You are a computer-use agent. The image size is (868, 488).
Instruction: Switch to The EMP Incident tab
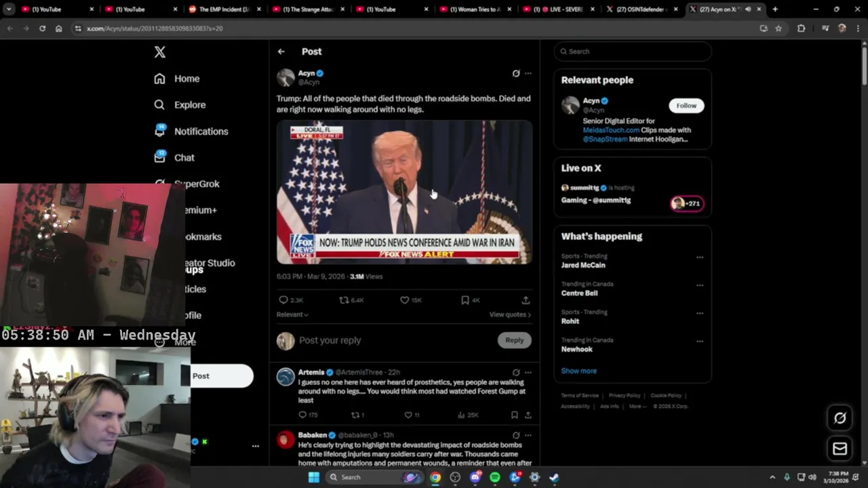point(224,9)
